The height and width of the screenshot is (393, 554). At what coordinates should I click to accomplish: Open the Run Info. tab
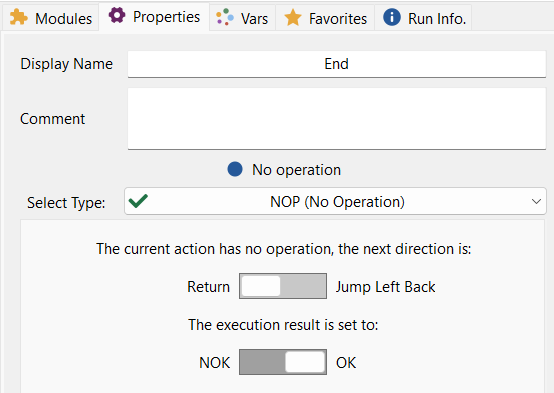[x=423, y=18]
